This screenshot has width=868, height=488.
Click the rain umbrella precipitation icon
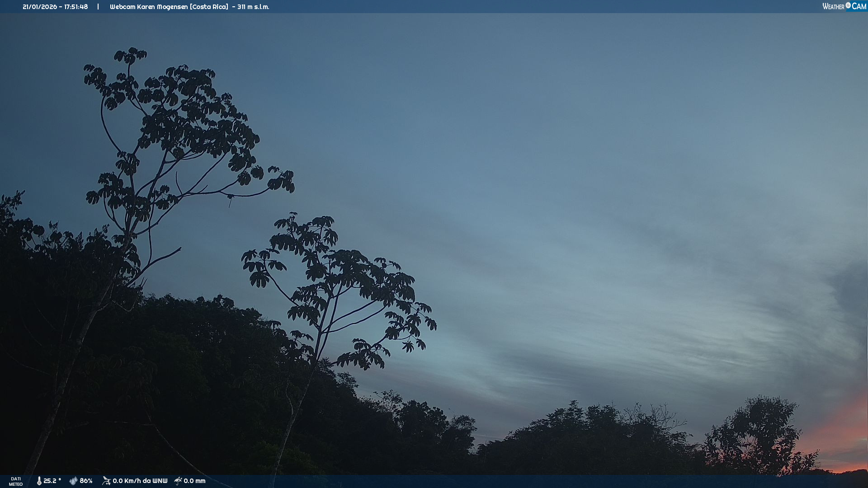click(x=178, y=481)
